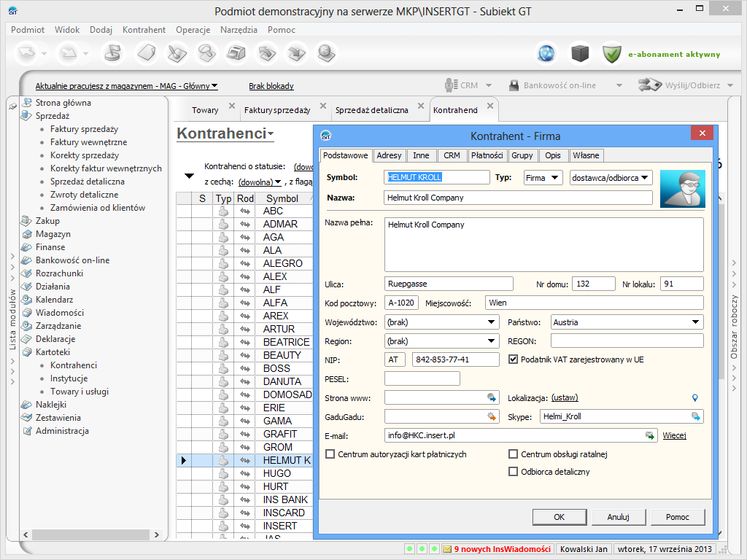The height and width of the screenshot is (560, 747).
Task: Click into the REGON input field
Action: [x=627, y=341]
